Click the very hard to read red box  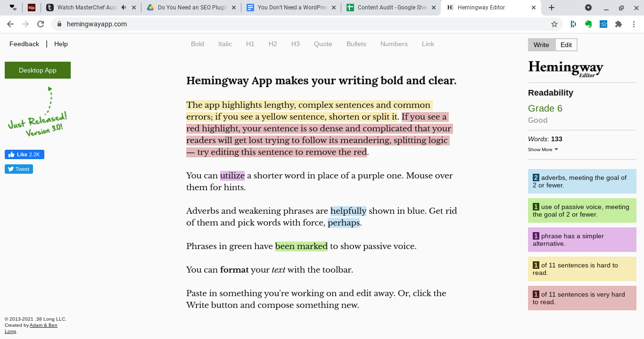coord(582,298)
